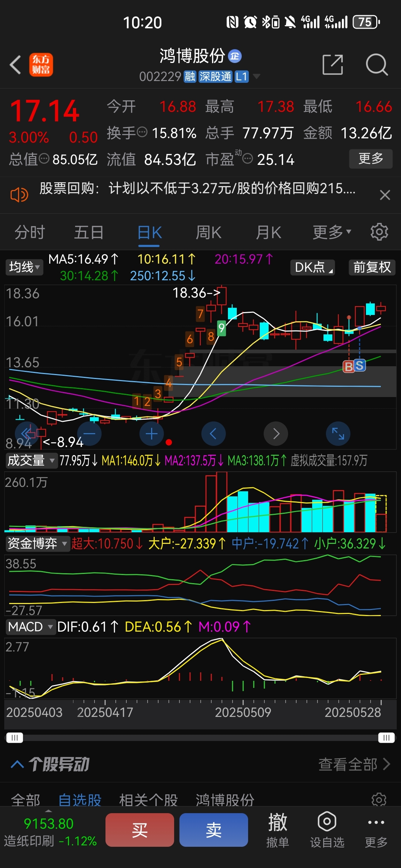Screen dimensions: 401x868
Task: Tap the 东方财富 orange logo
Action: [41, 65]
